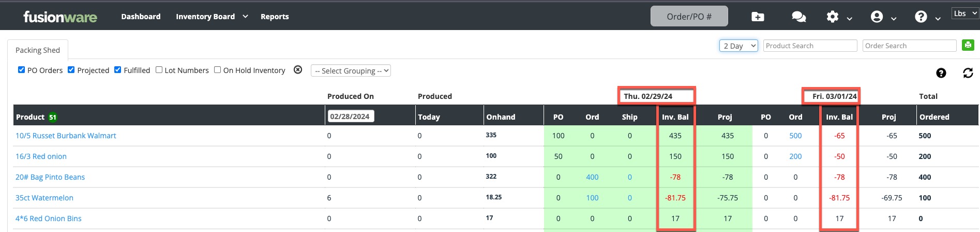The width and height of the screenshot is (980, 232).
Task: Click the add folder icon in header
Action: pos(758,17)
